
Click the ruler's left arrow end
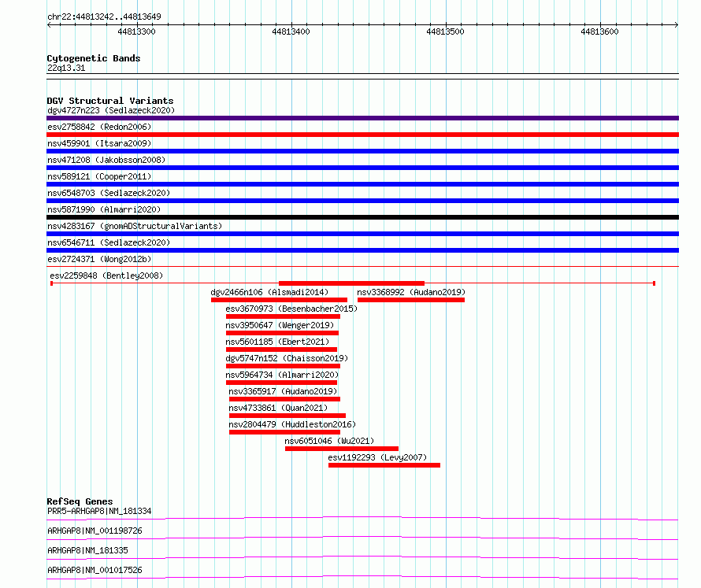[49, 25]
